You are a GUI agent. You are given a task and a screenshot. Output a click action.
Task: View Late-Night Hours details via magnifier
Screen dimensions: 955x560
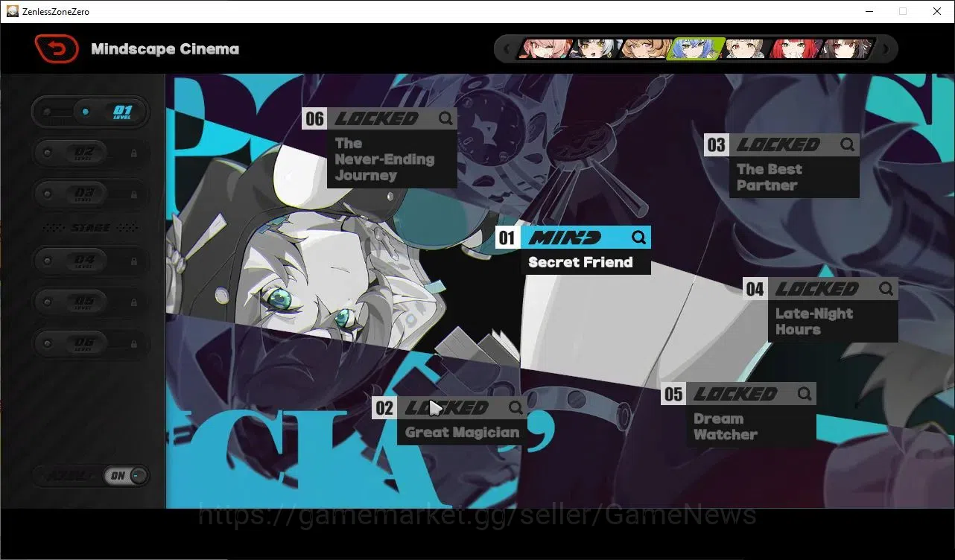[x=886, y=288]
